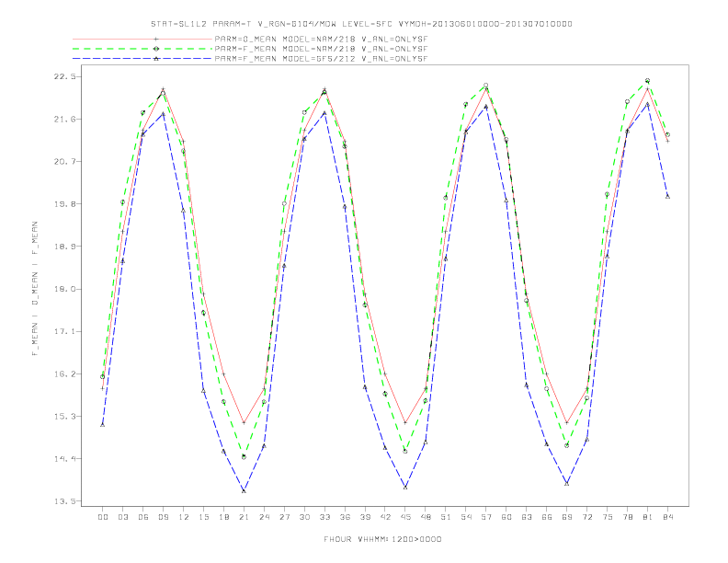
Task: Click x-axis tick label 00
Action: click(x=103, y=517)
